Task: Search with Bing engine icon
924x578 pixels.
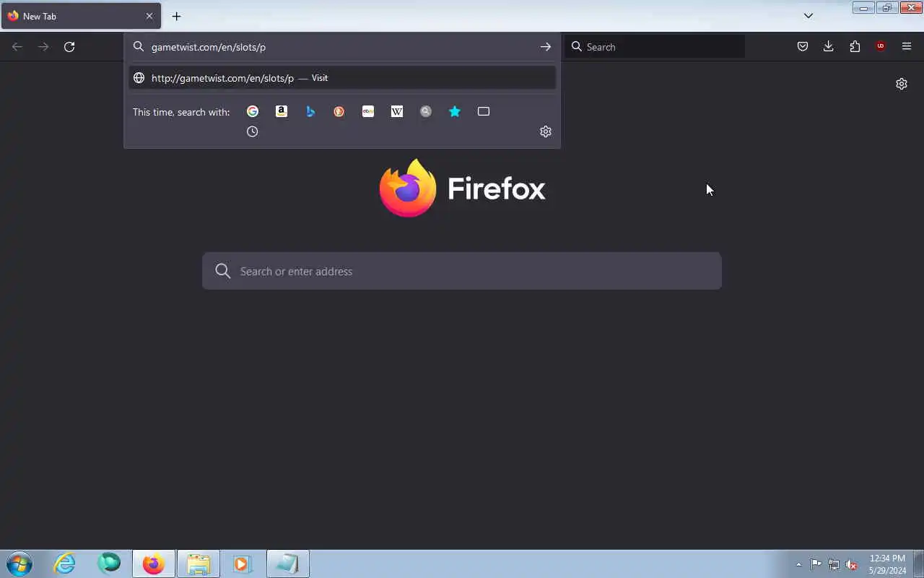Action: [x=310, y=111]
